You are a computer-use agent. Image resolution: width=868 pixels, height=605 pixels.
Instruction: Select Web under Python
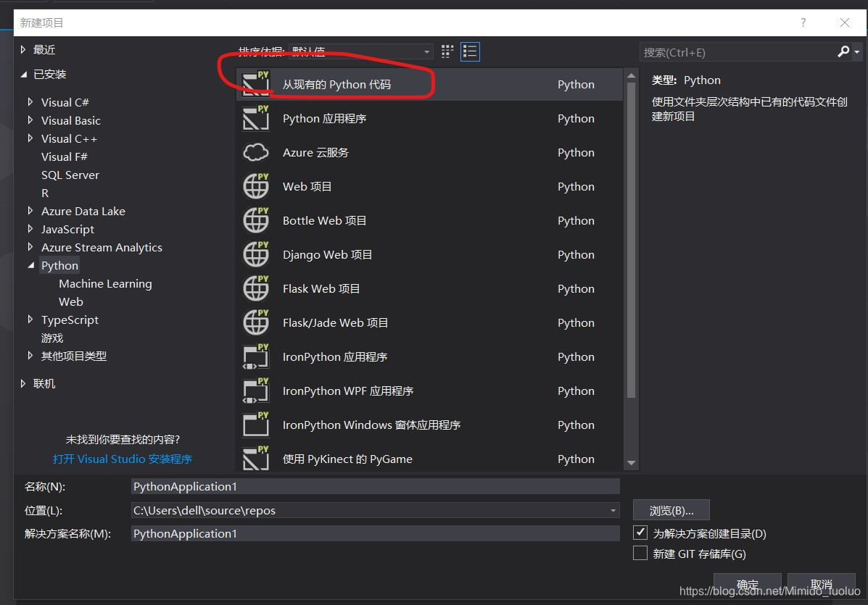tap(71, 302)
